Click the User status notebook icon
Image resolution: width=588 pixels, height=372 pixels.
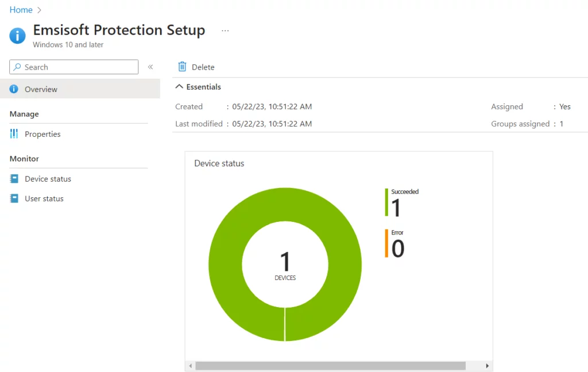click(x=14, y=198)
